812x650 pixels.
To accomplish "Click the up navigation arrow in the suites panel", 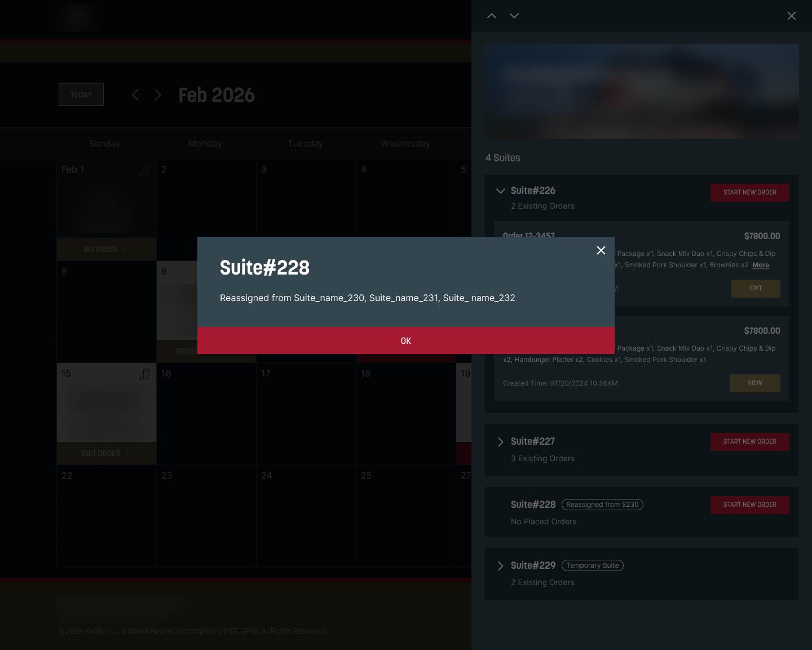I will 491,16.
